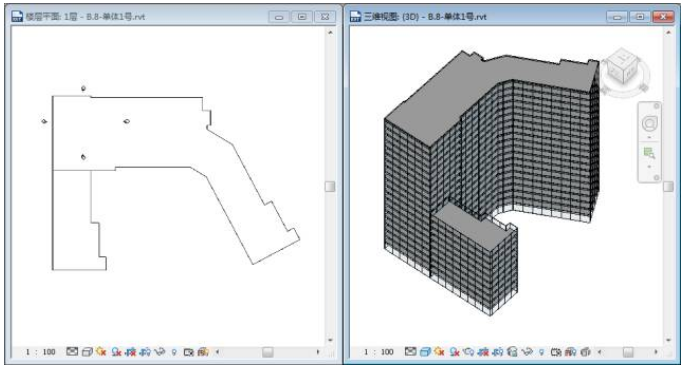The image size is (698, 368).
Task: Change 1 : 100 scale in floor plan view
Action: point(41,352)
